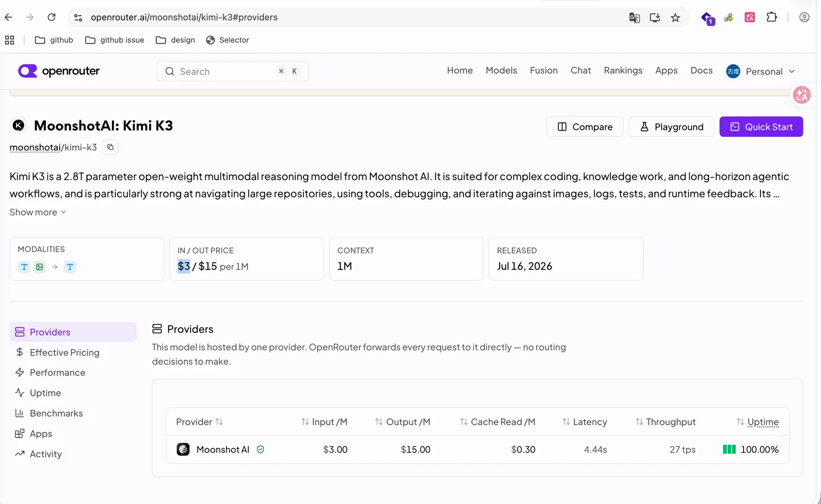Click the image input modality icon
The width and height of the screenshot is (821, 504).
tap(40, 267)
